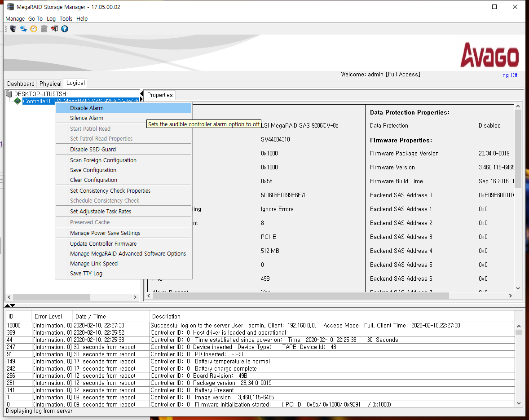
Task: Switch to the Dashboard tab
Action: [21, 84]
